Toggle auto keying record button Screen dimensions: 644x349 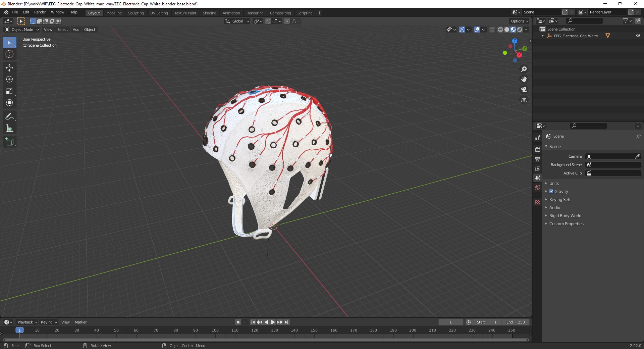(x=238, y=322)
